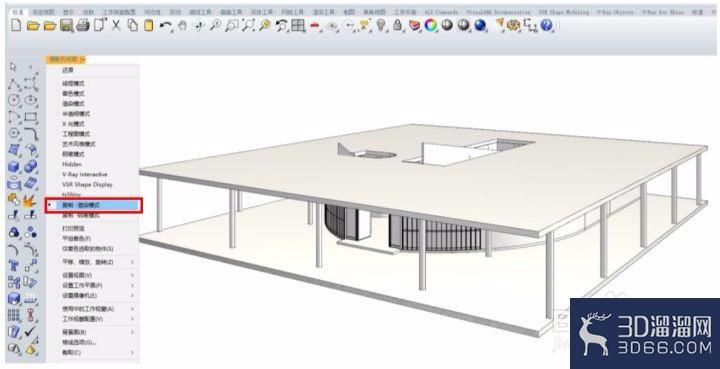The image size is (720, 369).
Task: Create a new file with the New icon
Action: [x=16, y=25]
